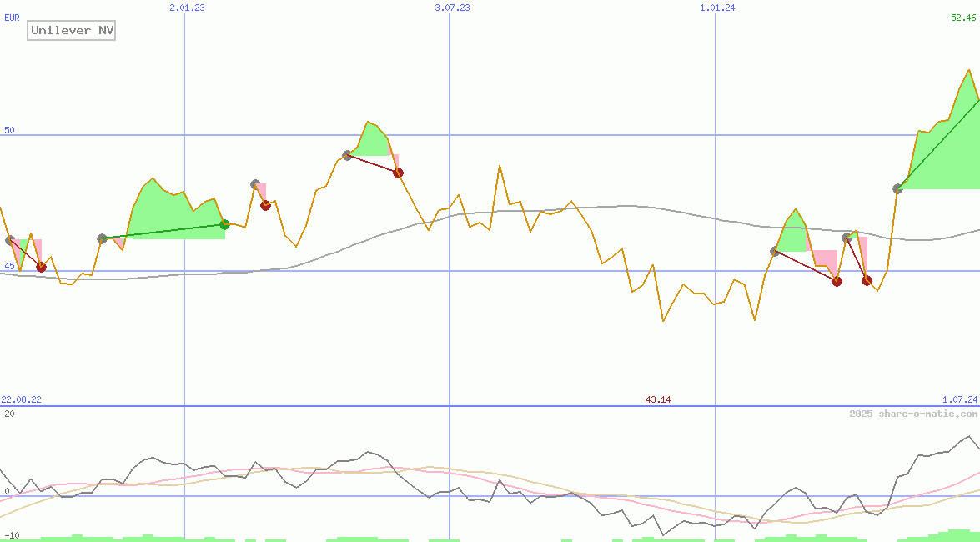Viewport: 980px width, 542px height.
Task: Click red exit marker between 2.01.23 and 3.07.23, lower one
Action: pos(265,205)
